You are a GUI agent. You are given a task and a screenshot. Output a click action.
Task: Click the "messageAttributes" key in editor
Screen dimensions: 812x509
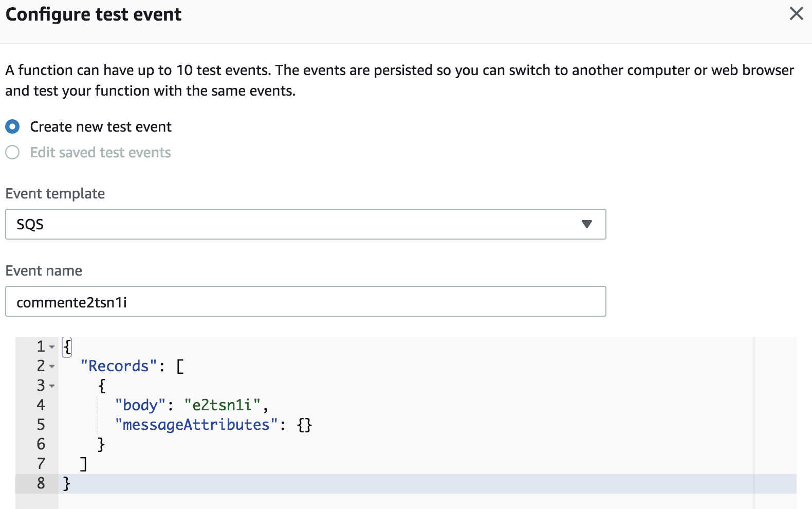pos(196,425)
